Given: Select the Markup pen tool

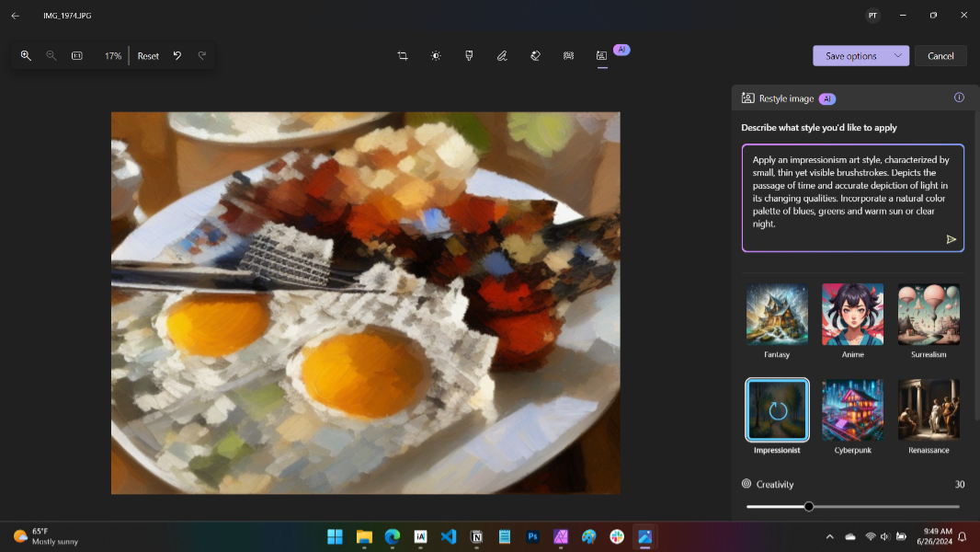Looking at the screenshot, I should (502, 55).
